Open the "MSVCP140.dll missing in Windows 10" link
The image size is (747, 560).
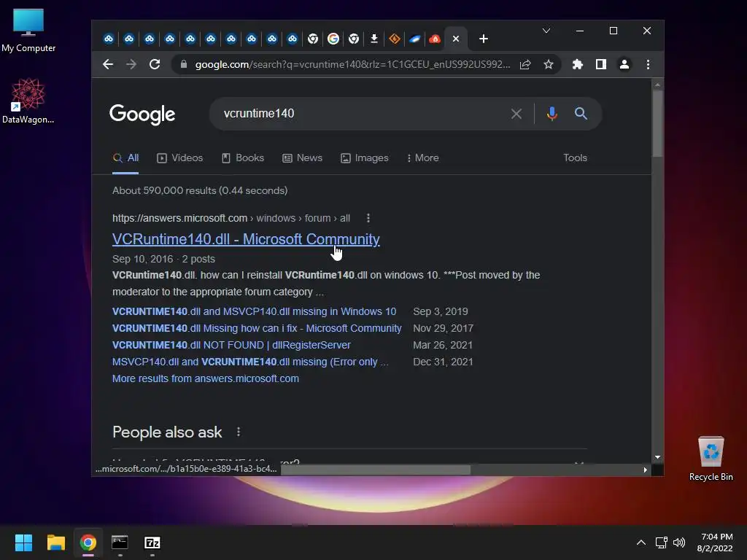[254, 311]
